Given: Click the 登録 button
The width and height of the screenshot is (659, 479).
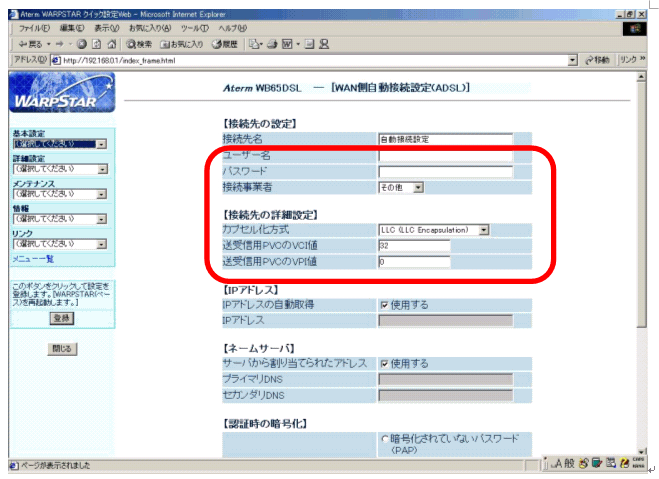Looking at the screenshot, I should coord(62,317).
